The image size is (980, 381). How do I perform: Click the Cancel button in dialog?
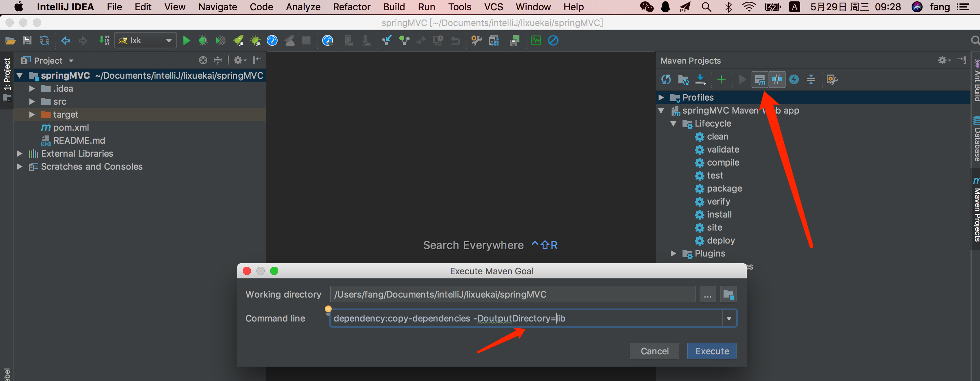654,351
